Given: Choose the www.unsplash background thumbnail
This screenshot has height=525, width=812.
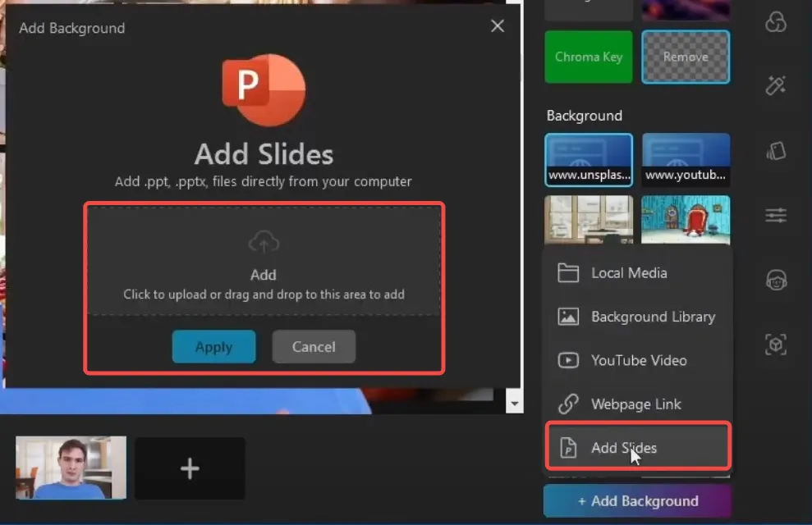Looking at the screenshot, I should coord(589,160).
